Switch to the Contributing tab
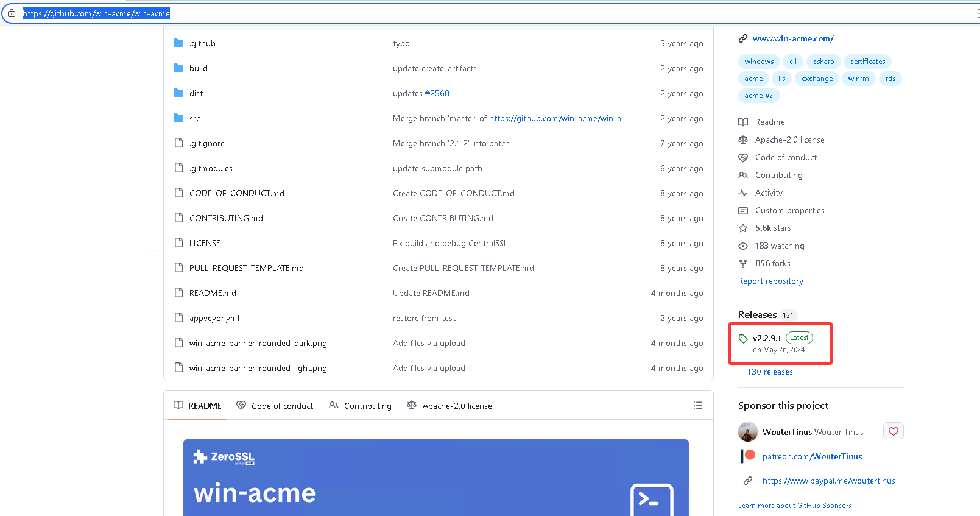The image size is (980, 516). pyautogui.click(x=360, y=406)
